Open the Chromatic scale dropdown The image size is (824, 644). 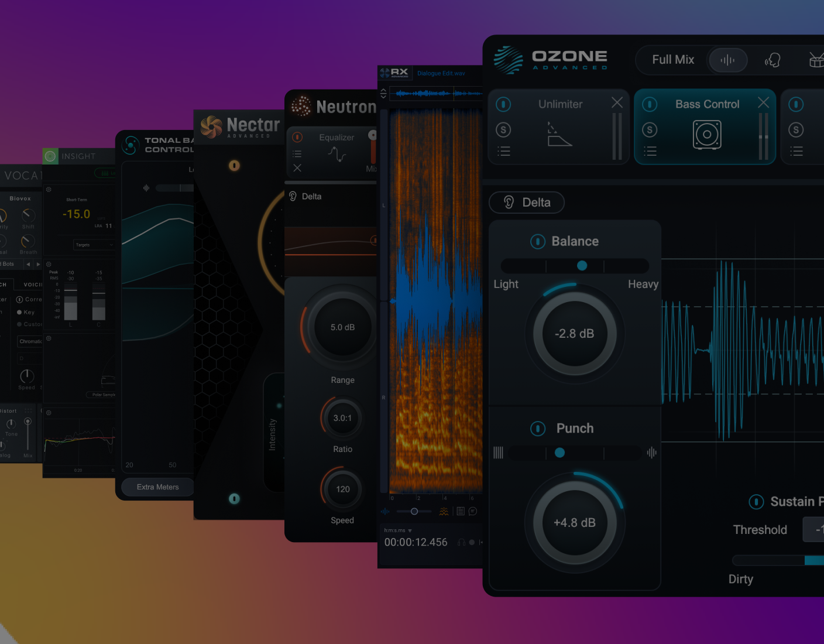pos(30,341)
